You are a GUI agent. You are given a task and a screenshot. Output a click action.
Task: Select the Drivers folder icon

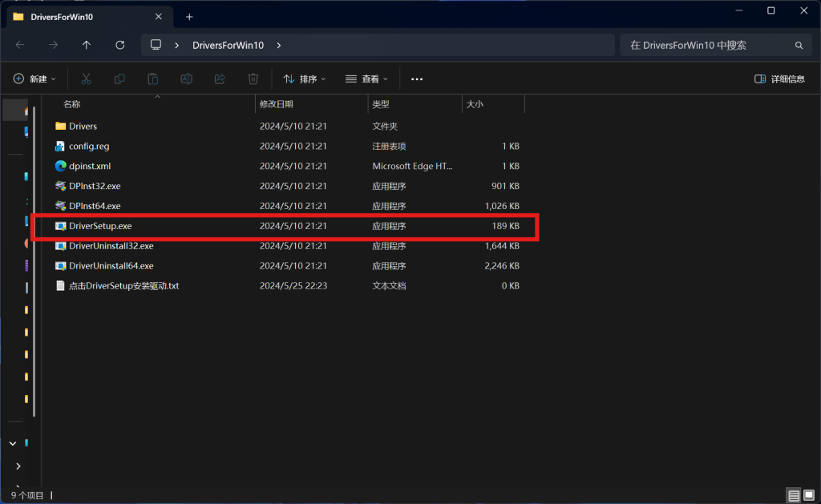(x=61, y=126)
